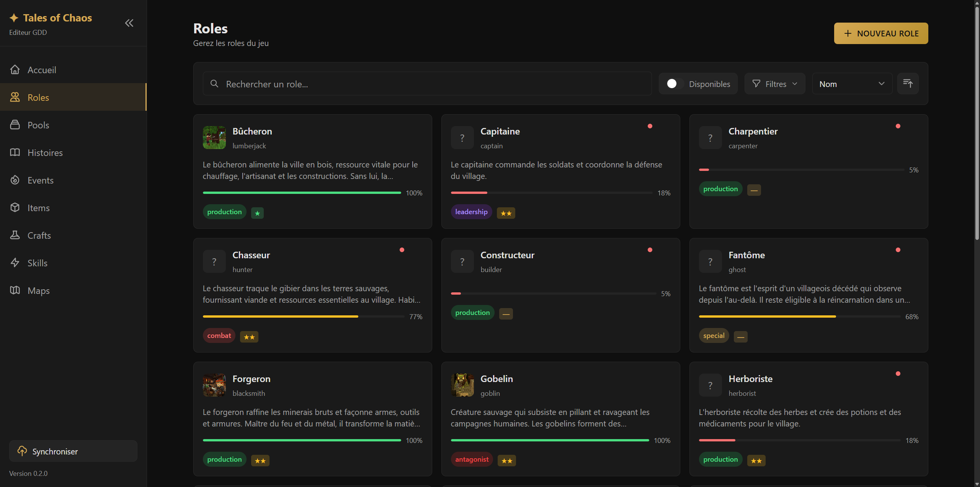Open the Pools section in the sidebar
Viewport: 980px width, 487px height.
click(x=38, y=125)
